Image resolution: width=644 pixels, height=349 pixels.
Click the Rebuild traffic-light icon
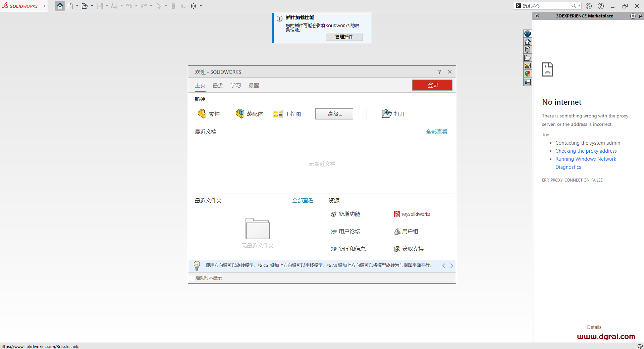coord(173,6)
